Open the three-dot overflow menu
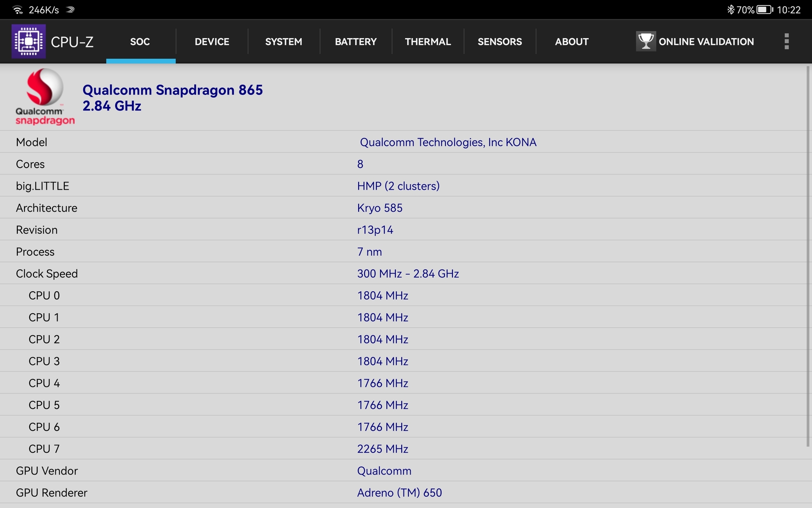The image size is (812, 508). tap(786, 41)
